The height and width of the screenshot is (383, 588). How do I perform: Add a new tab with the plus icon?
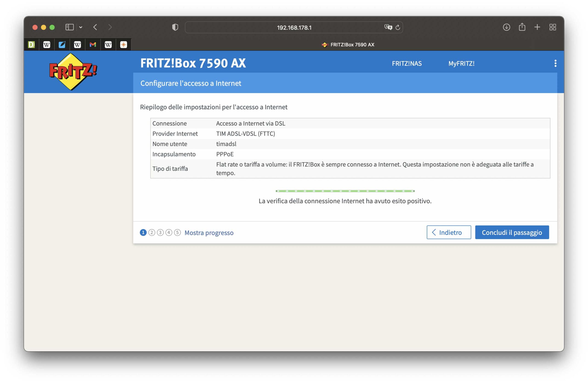click(x=537, y=27)
